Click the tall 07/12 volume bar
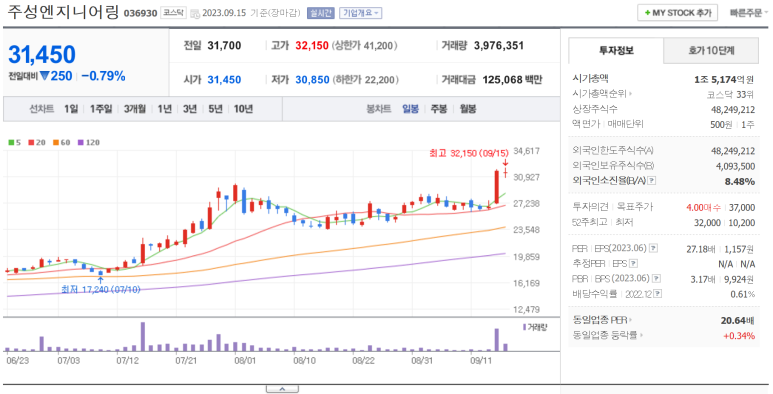This screenshot has width=773, height=394. click(142, 336)
